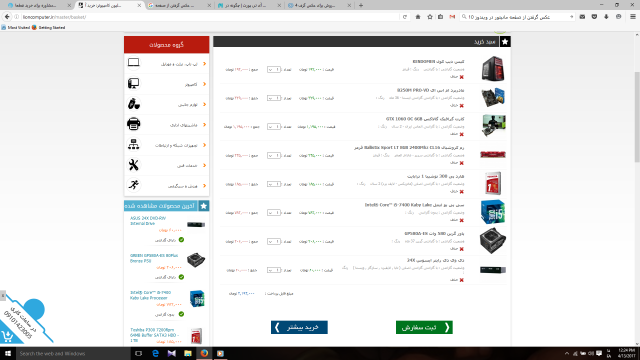
Task: Select the active licecomputer basket tab
Action: click(109, 5)
